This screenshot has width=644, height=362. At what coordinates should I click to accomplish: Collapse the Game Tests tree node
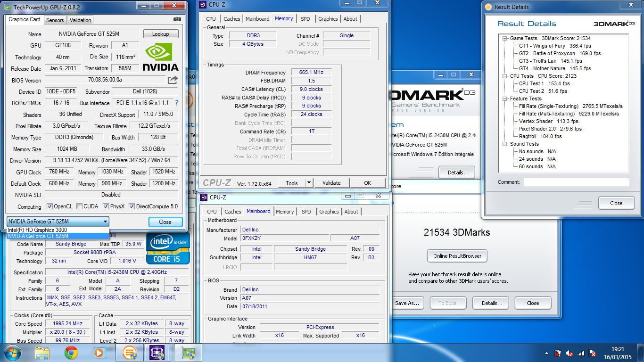click(x=504, y=38)
